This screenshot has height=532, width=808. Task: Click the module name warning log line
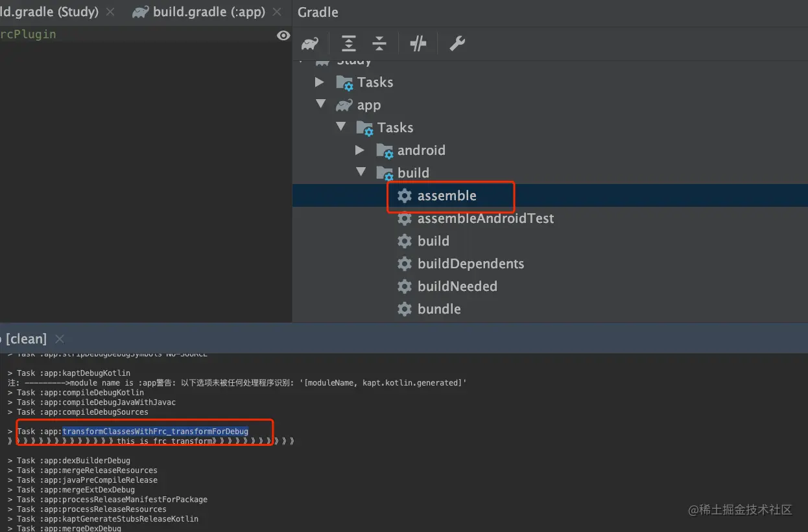237,383
